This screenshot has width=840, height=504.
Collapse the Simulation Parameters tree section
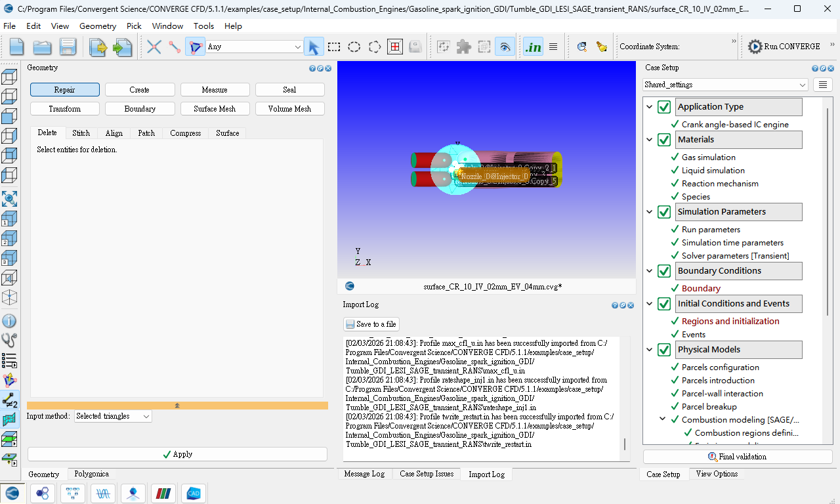650,212
